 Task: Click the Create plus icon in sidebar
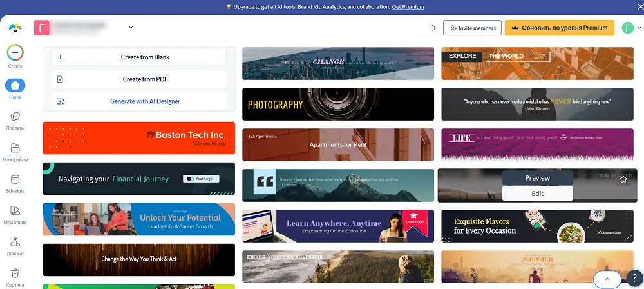15,52
